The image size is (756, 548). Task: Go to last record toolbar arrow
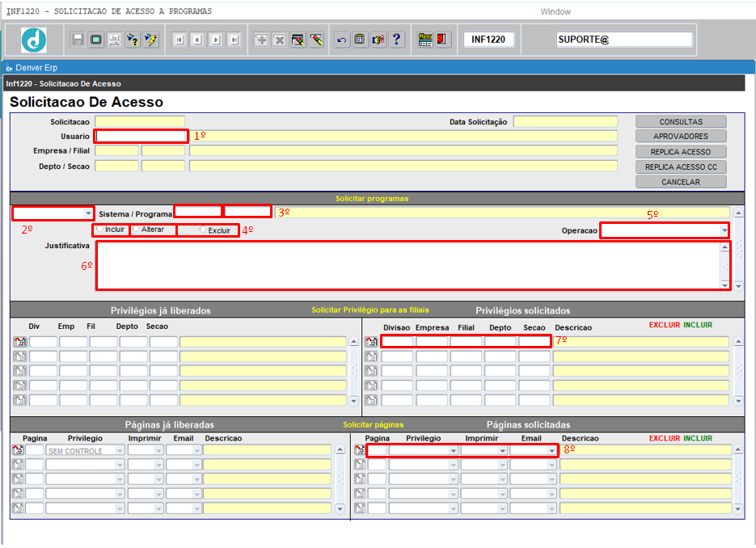point(234,40)
